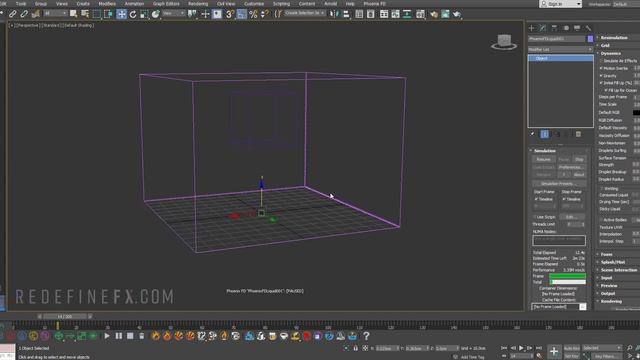The image size is (640, 360).
Task: Open the Motion panel tab
Action: tap(566, 28)
